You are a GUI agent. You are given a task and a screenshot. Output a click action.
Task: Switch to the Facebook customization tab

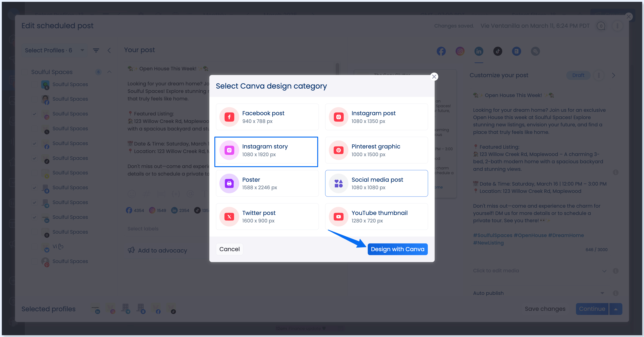pos(441,51)
